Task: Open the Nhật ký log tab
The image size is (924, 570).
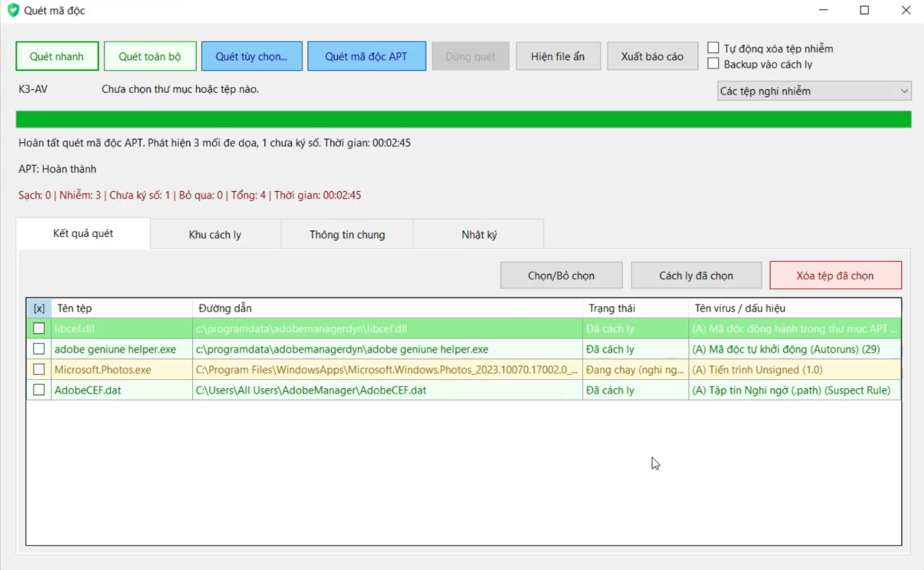Action: coord(479,235)
